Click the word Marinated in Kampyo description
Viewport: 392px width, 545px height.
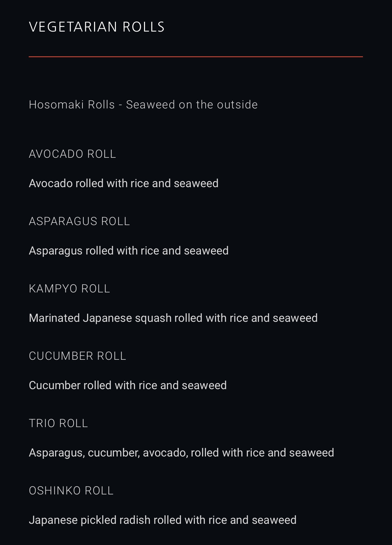coord(54,318)
